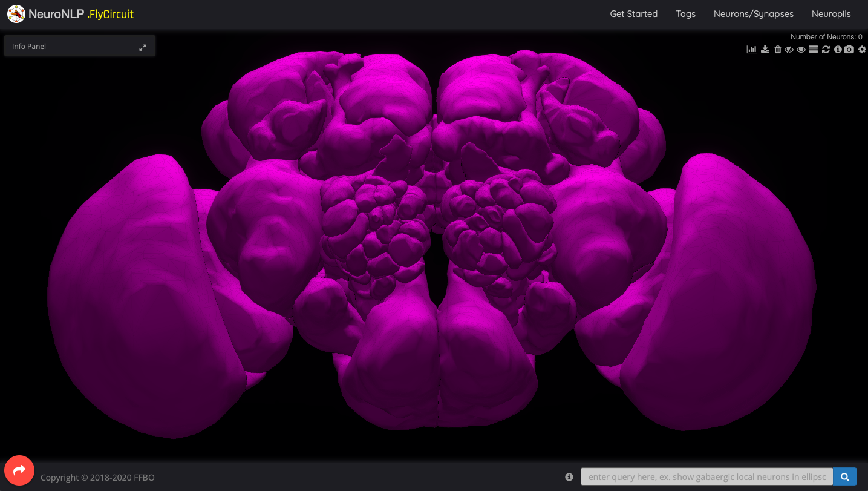Toggle the crossed-out eye hide icon
868x491 pixels.
(789, 50)
